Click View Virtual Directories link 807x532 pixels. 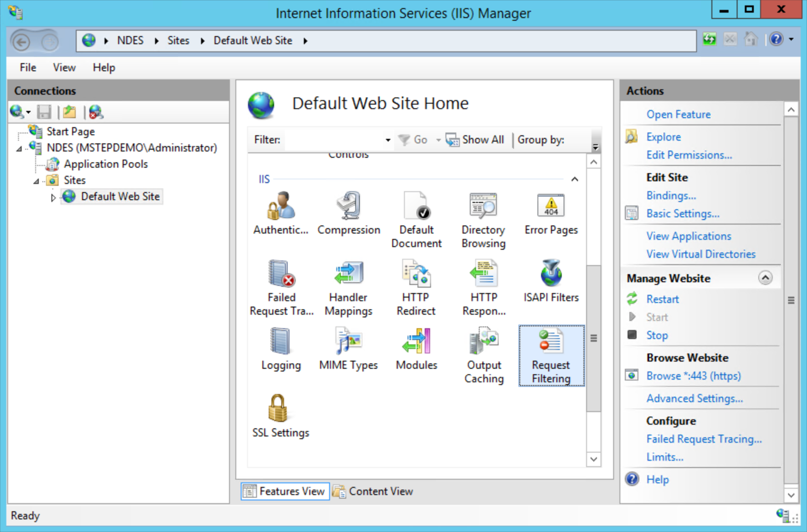[x=701, y=254]
